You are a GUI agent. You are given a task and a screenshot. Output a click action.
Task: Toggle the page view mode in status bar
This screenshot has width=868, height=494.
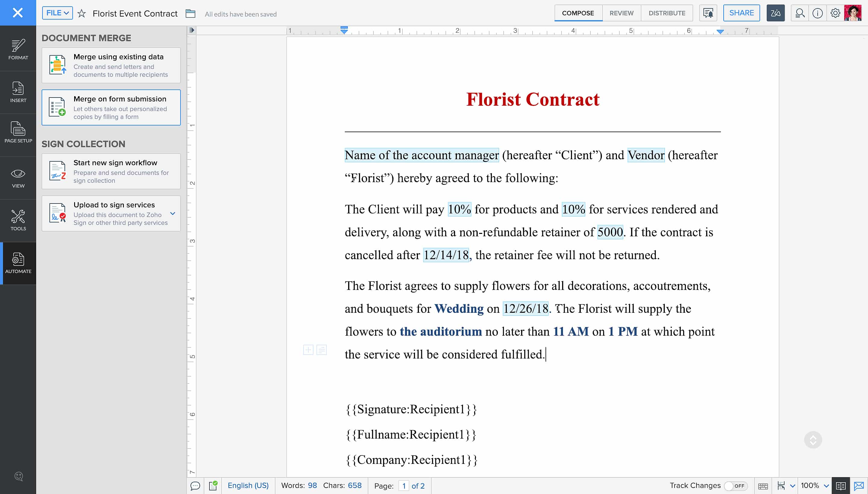pyautogui.click(x=841, y=485)
